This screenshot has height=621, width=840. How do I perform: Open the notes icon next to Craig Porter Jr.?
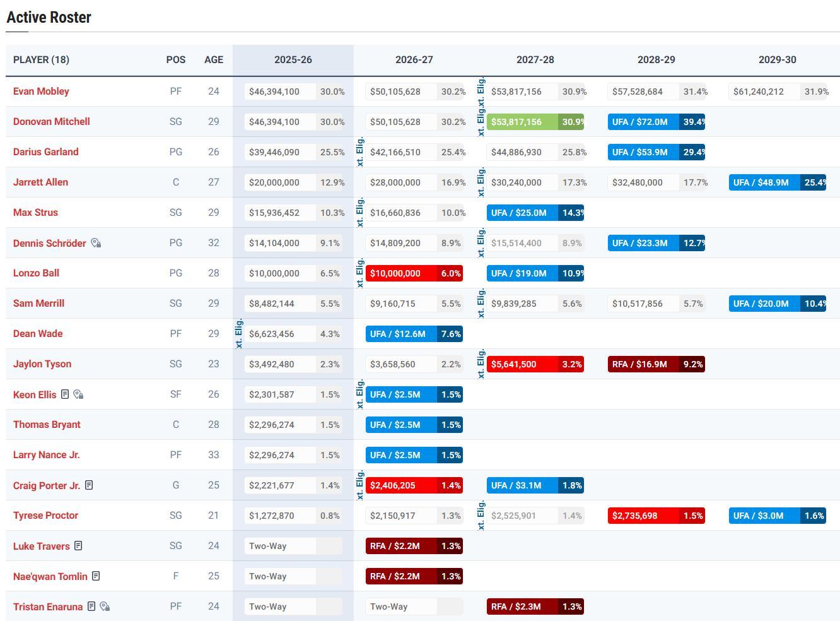click(x=89, y=485)
